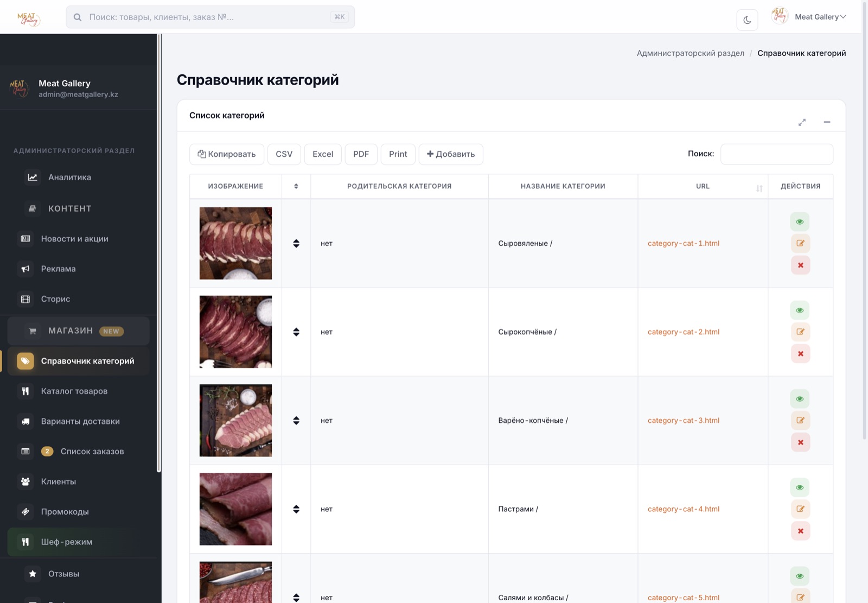Sort the table by the URL column

point(703,187)
